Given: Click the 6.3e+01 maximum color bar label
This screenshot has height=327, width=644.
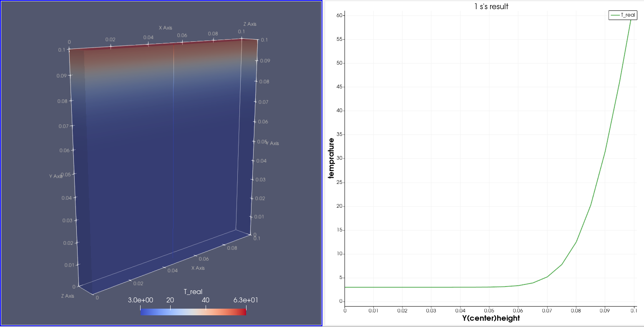Looking at the screenshot, I should pos(245,300).
